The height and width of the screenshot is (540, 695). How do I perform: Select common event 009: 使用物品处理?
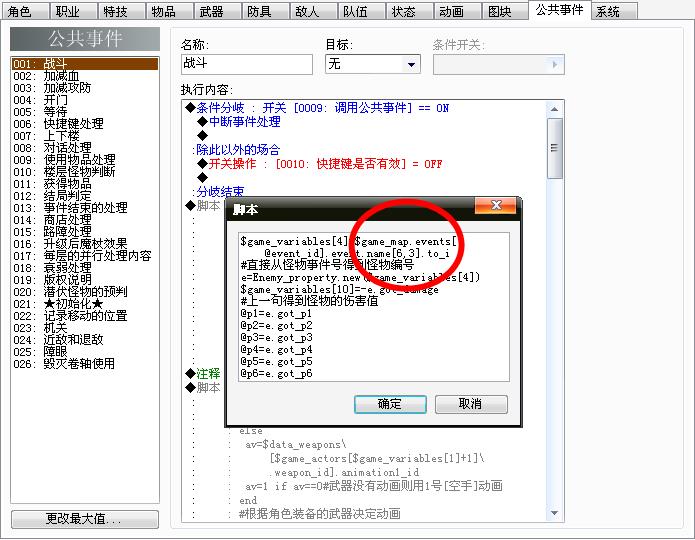tap(85, 160)
